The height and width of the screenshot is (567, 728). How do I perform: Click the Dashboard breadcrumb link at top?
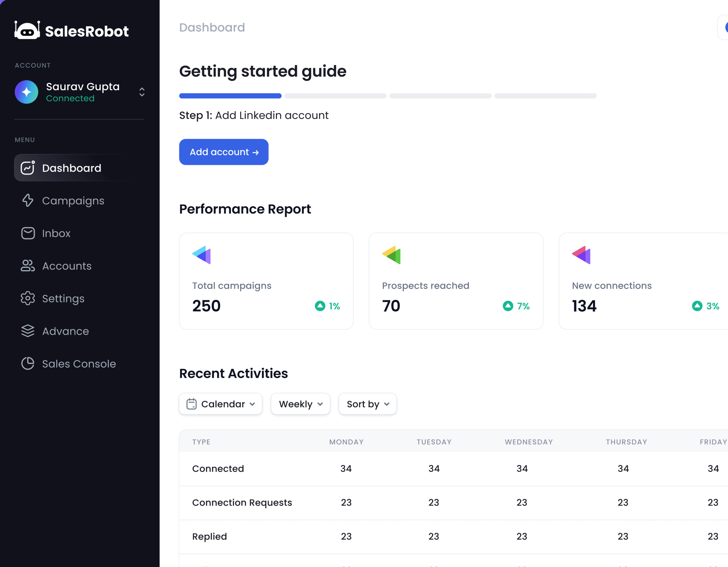point(212,27)
